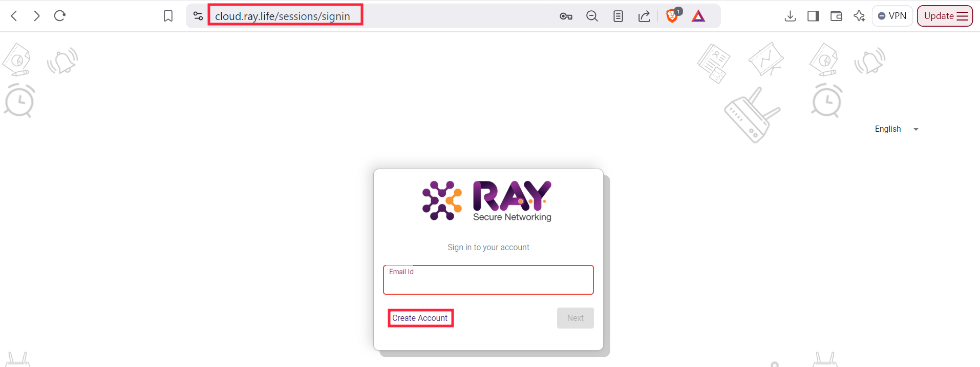Click the URL cloud.ray.life/sessions/signin
980x367 pixels.
pos(283,16)
